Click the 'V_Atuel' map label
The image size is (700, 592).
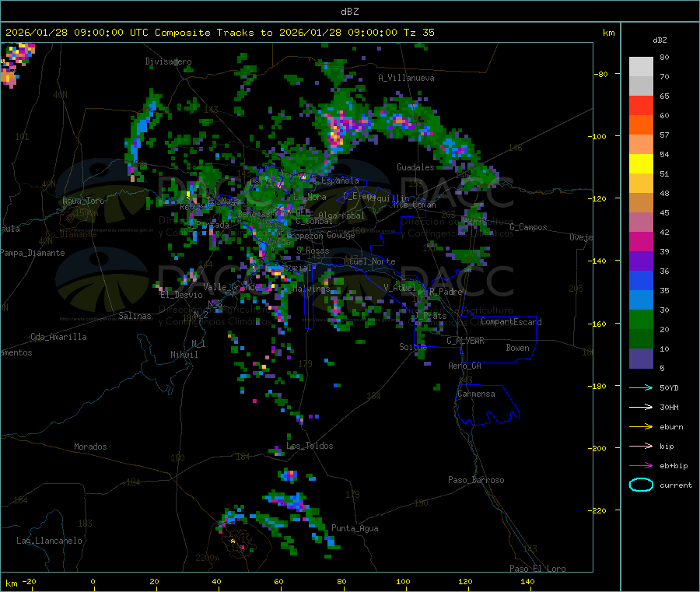[x=400, y=288]
